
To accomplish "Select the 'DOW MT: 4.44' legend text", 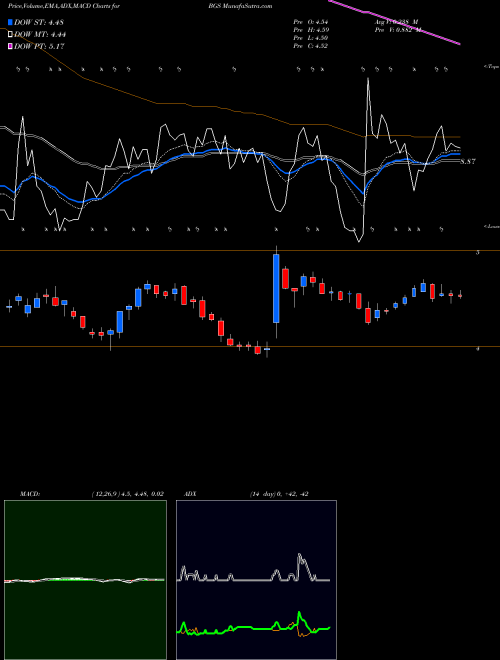I will click(x=40, y=35).
